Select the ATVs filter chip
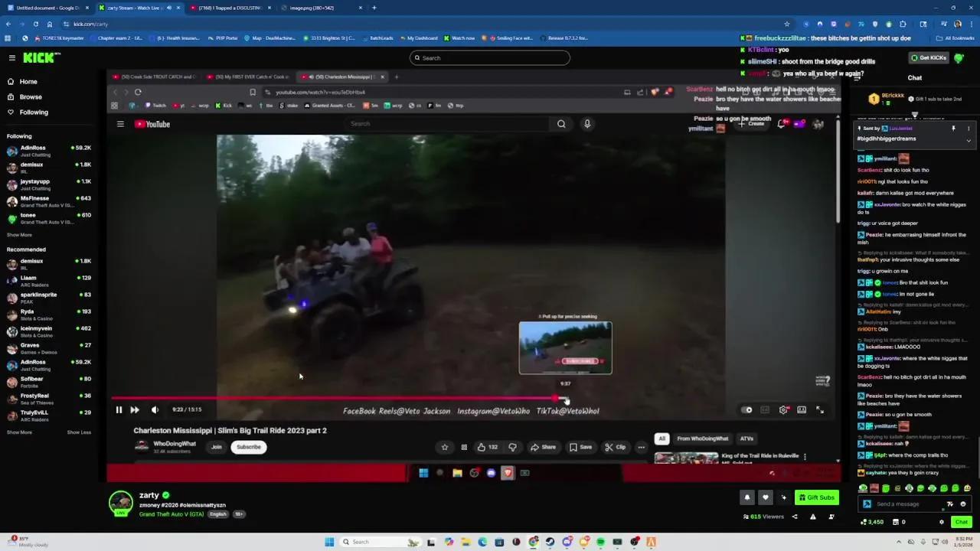Image resolution: width=980 pixels, height=551 pixels. pyautogui.click(x=746, y=438)
